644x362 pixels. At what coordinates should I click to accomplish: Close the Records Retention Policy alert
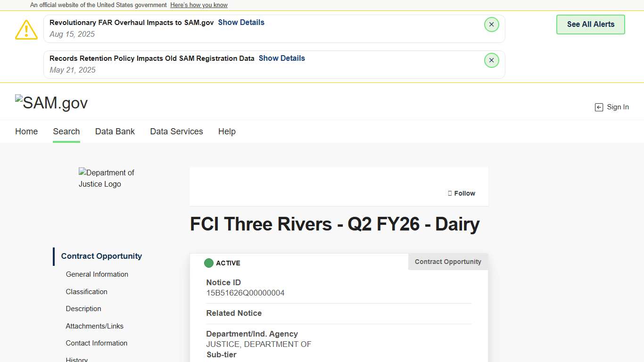click(x=491, y=60)
